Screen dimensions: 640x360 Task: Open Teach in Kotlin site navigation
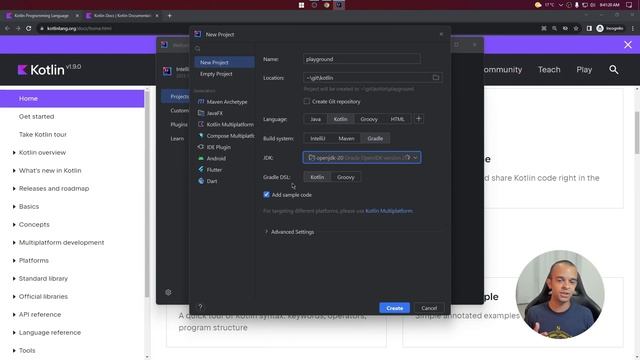click(549, 69)
